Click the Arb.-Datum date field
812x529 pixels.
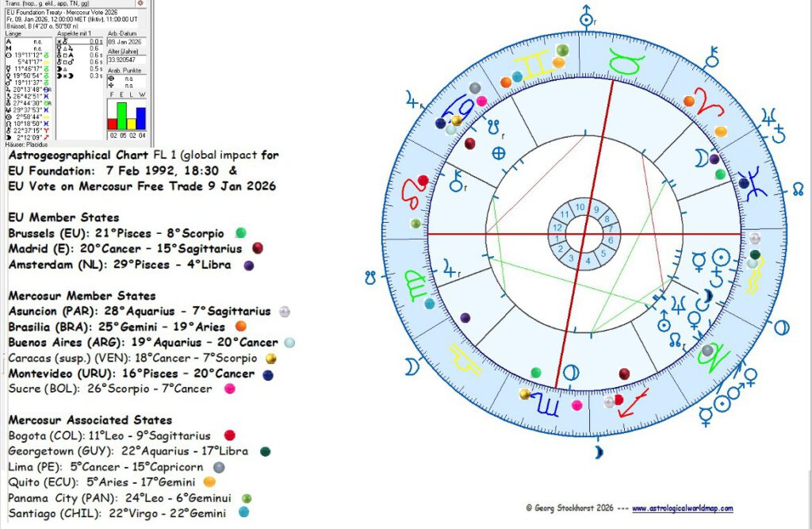pos(124,42)
